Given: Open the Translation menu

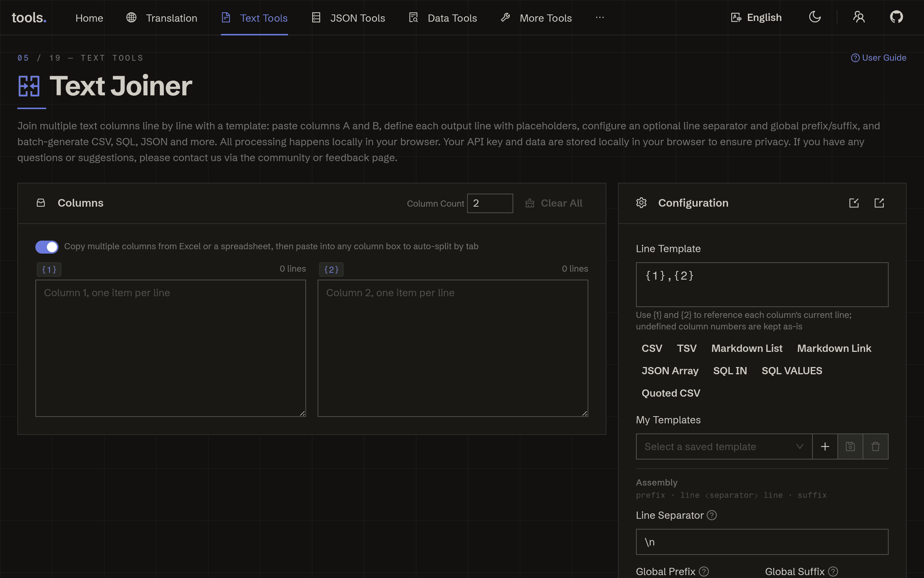Looking at the screenshot, I should click(162, 18).
